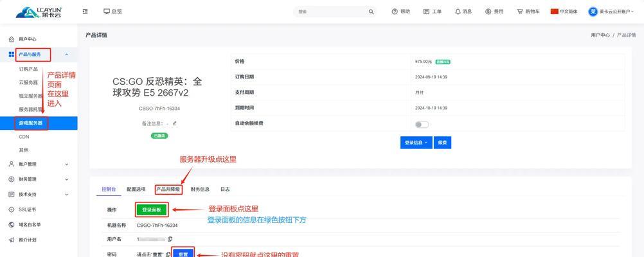Expand the 财务管理 chevron
This screenshot has height=257, width=644.
(x=67, y=179)
